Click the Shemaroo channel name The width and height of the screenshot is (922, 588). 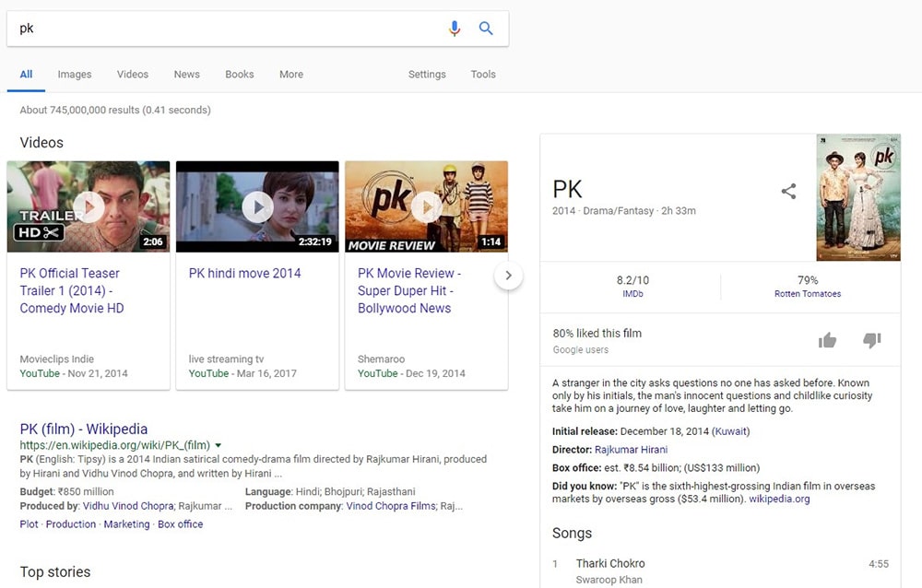381,359
